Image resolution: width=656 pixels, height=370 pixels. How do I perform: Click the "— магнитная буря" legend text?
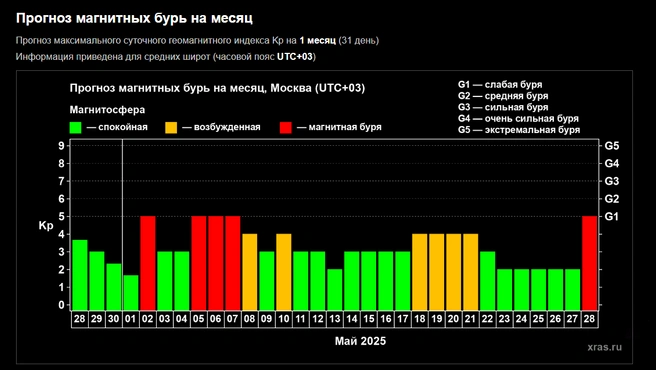pos(339,127)
